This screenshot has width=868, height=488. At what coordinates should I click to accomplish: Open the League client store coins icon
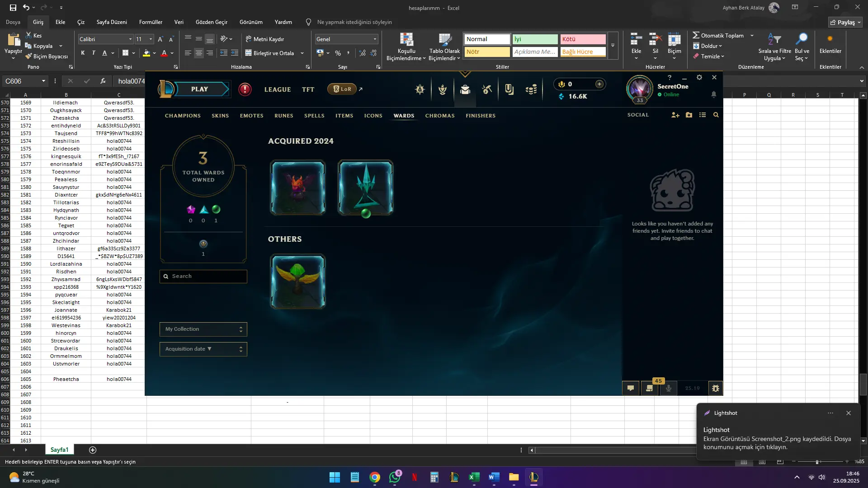coord(531,89)
